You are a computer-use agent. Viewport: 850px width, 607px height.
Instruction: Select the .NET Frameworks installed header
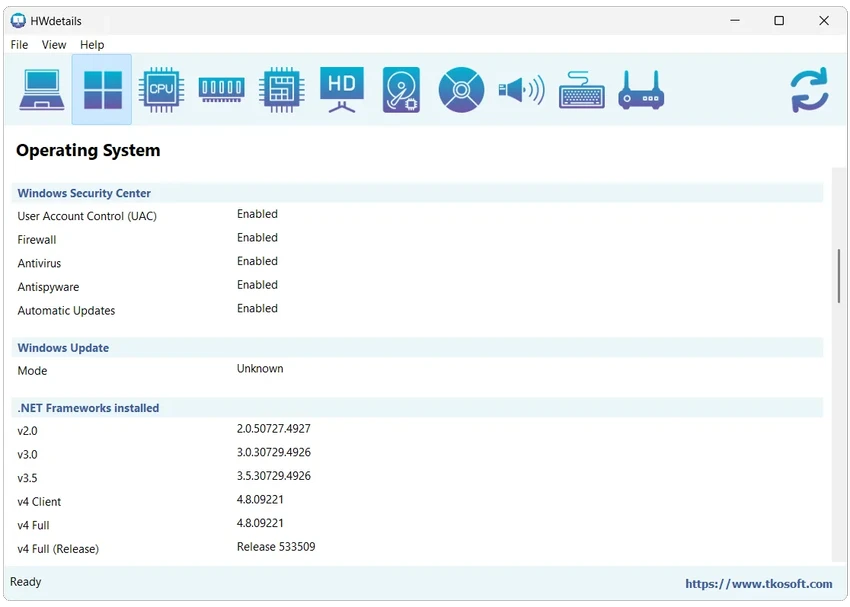coord(417,408)
